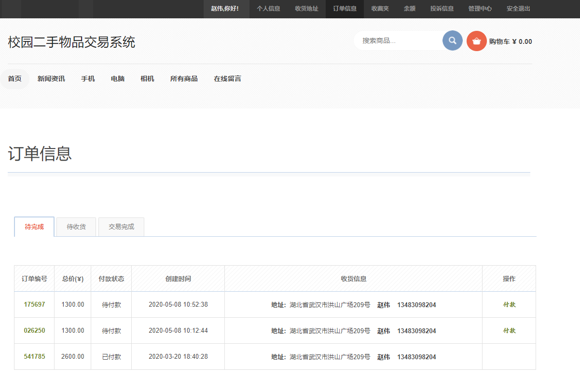Go to 管理中心
The width and height of the screenshot is (580, 392).
(x=480, y=9)
